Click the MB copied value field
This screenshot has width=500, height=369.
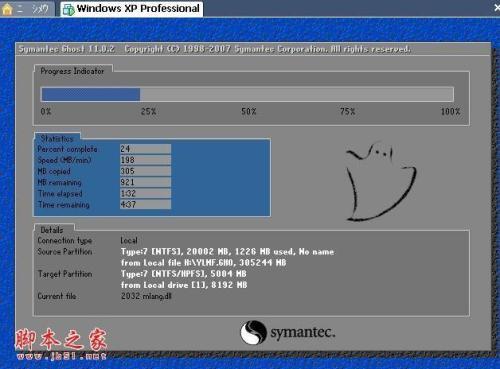(x=145, y=171)
